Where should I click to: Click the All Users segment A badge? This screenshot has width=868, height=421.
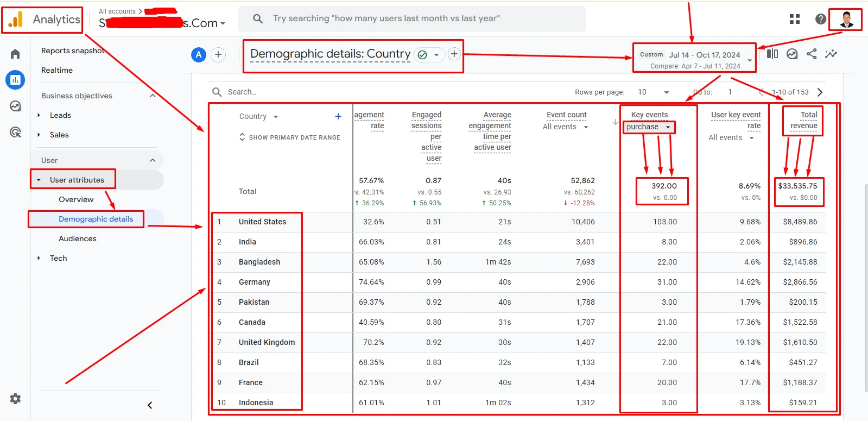click(x=199, y=54)
